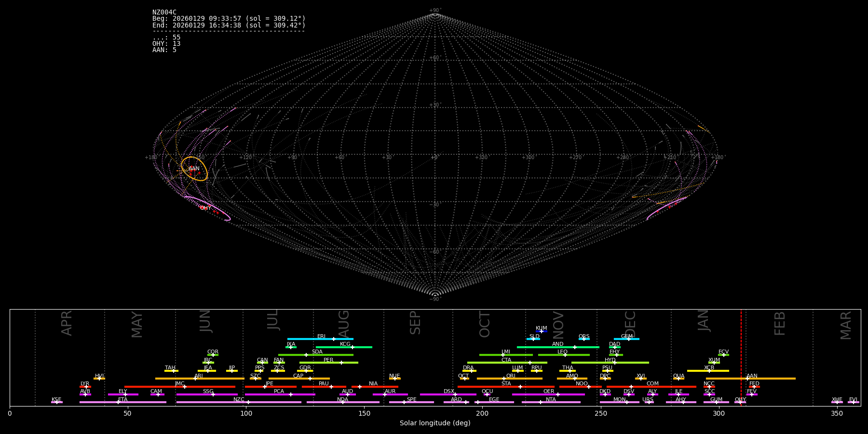Click the AUG month label
Image resolution: width=868 pixels, height=434 pixels.
click(344, 323)
